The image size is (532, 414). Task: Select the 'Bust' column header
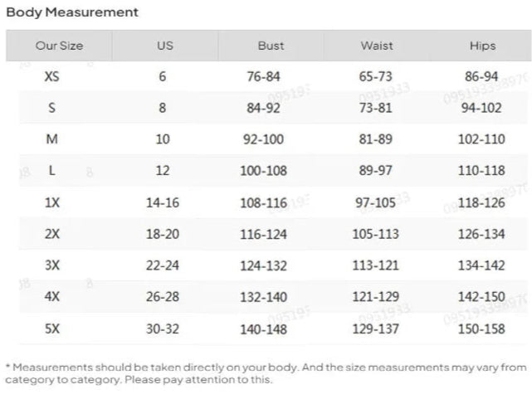[x=271, y=46]
